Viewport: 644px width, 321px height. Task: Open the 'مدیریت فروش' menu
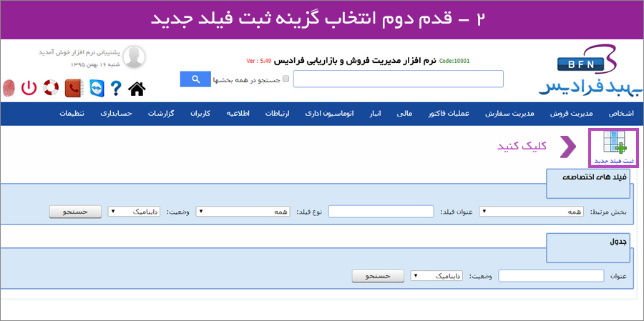pos(570,114)
